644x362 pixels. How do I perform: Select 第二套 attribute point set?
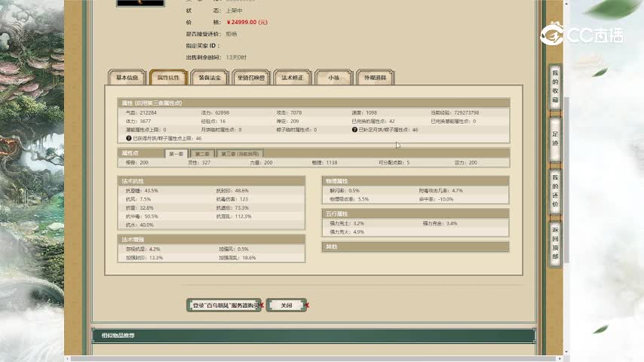[x=202, y=154]
